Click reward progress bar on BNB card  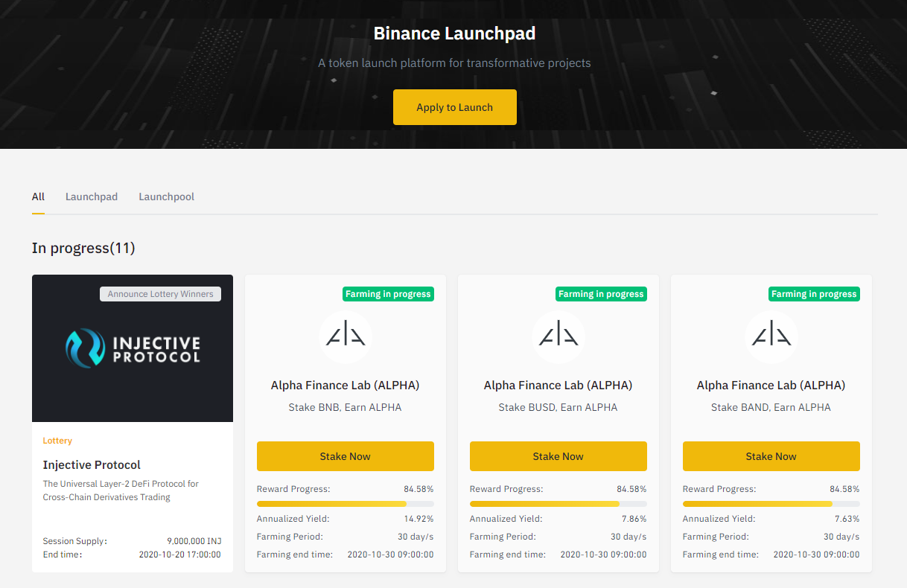[346, 504]
